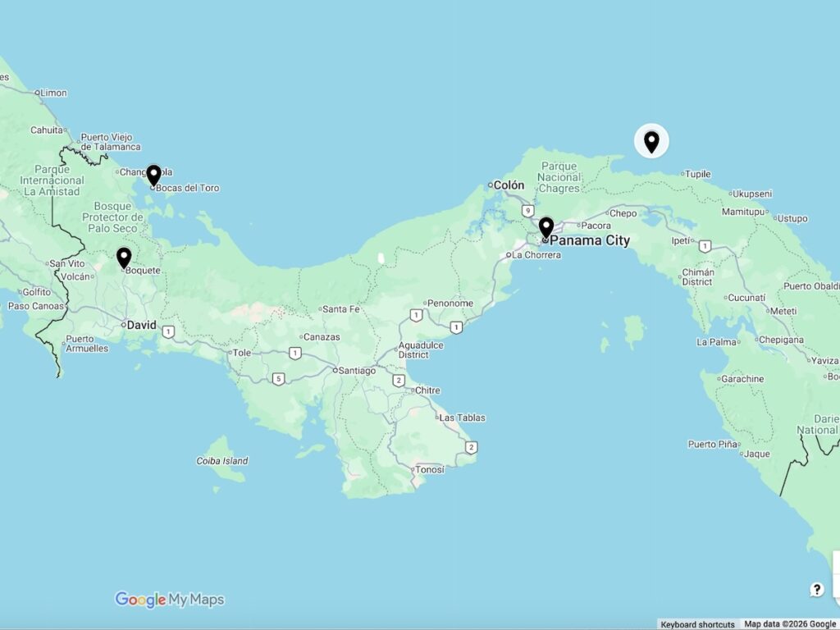Click the Parque Nacional Chagres label
The width and height of the screenshot is (840, 630).
(x=559, y=177)
